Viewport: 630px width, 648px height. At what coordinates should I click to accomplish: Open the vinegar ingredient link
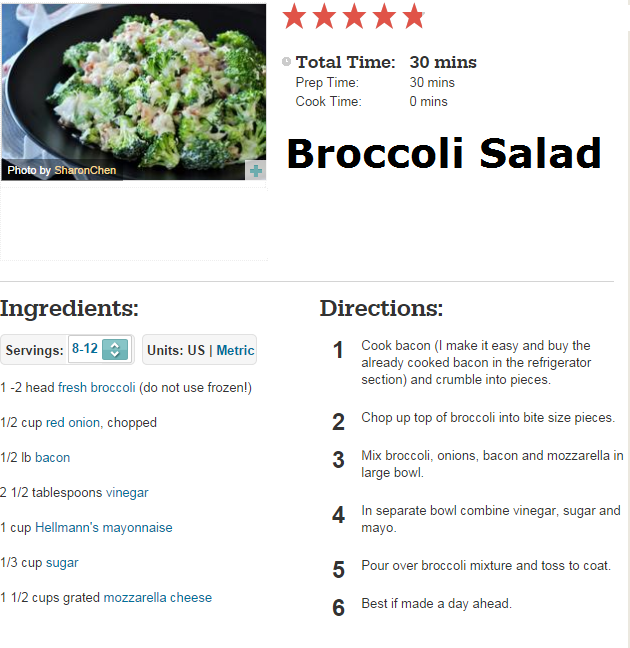click(127, 493)
